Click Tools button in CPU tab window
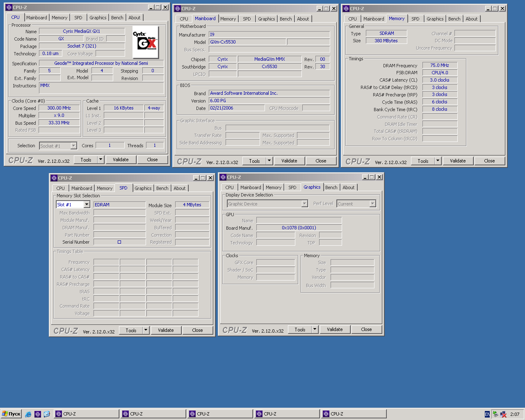The height and width of the screenshot is (420, 525). 86,160
